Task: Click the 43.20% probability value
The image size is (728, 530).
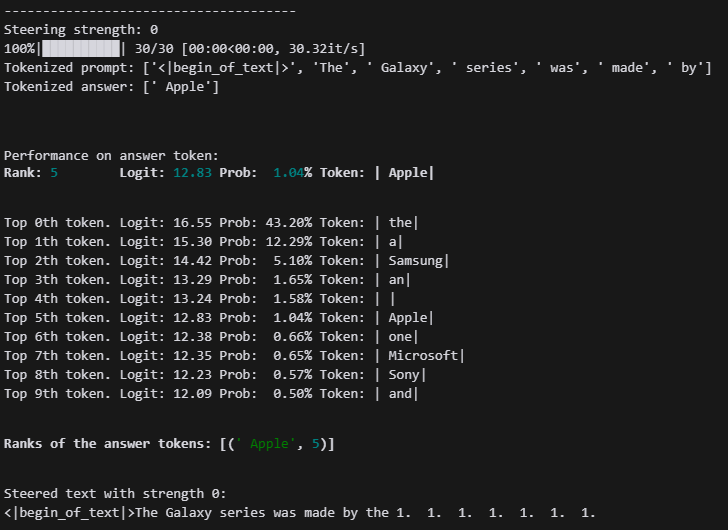Action: coord(288,223)
